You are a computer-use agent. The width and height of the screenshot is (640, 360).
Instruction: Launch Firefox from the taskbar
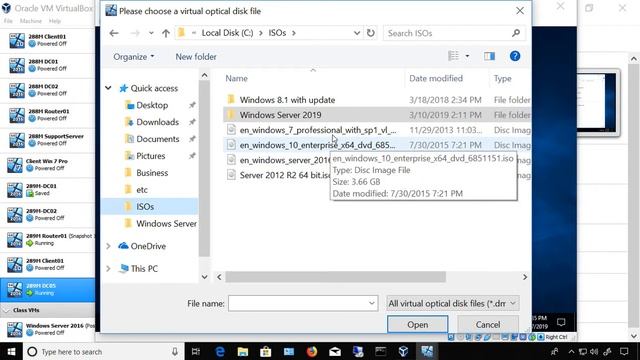pyautogui.click(x=312, y=351)
